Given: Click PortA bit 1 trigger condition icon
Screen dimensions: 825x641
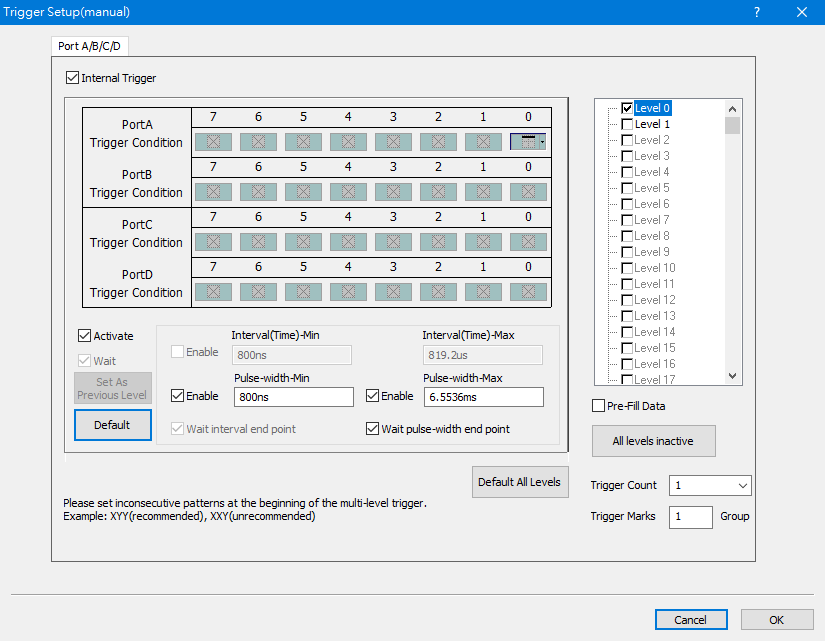Looking at the screenshot, I should coord(483,142).
